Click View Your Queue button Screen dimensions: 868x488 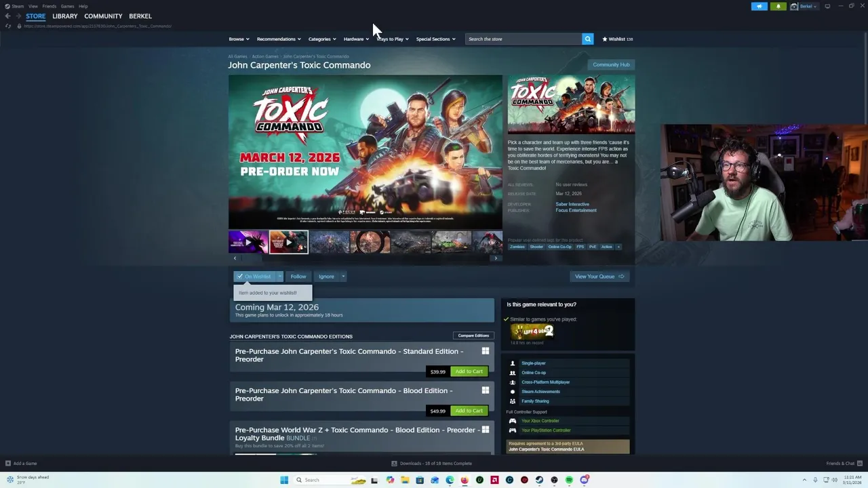pyautogui.click(x=599, y=277)
